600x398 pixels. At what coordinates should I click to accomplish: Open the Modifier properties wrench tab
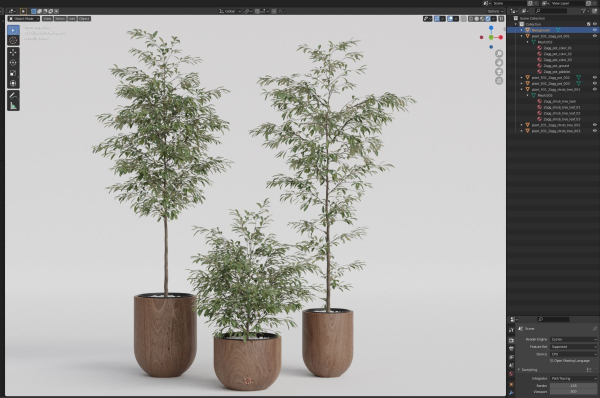512,393
